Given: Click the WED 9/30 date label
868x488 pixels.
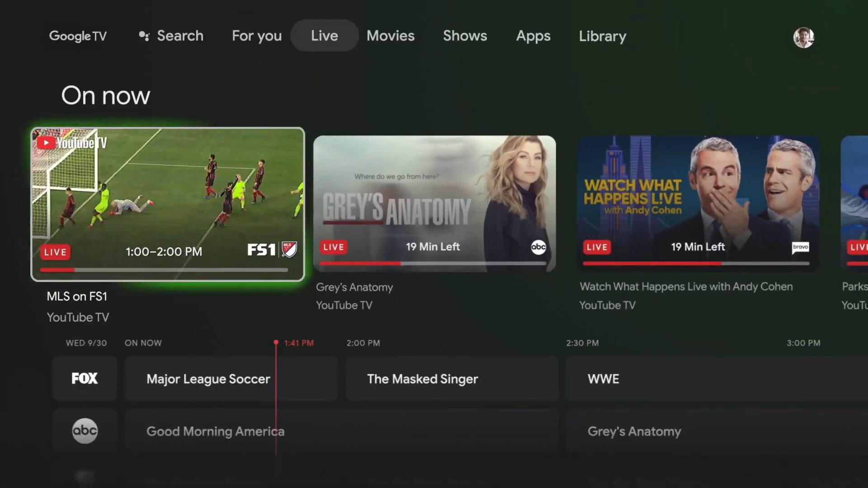Looking at the screenshot, I should point(86,343).
